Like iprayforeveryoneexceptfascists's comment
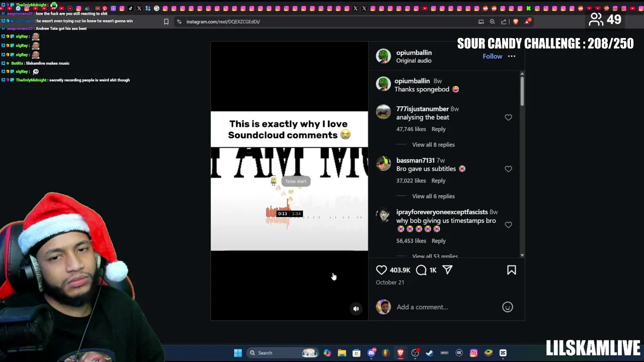Viewport: 644px width, 362px height. 508,225
